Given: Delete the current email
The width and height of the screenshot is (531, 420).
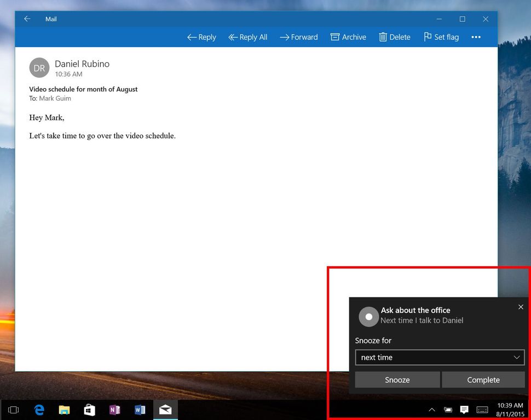Looking at the screenshot, I should pos(394,37).
